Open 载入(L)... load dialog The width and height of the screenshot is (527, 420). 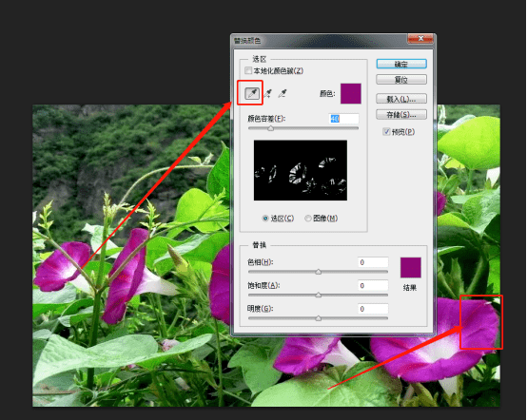coord(401,99)
